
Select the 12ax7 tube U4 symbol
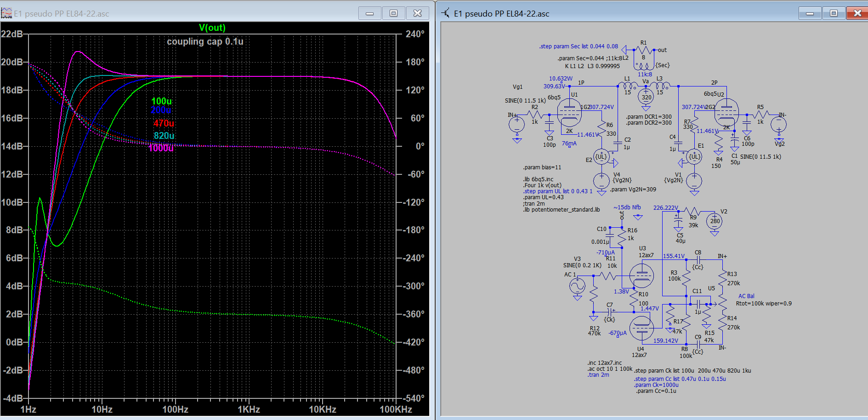click(641, 328)
